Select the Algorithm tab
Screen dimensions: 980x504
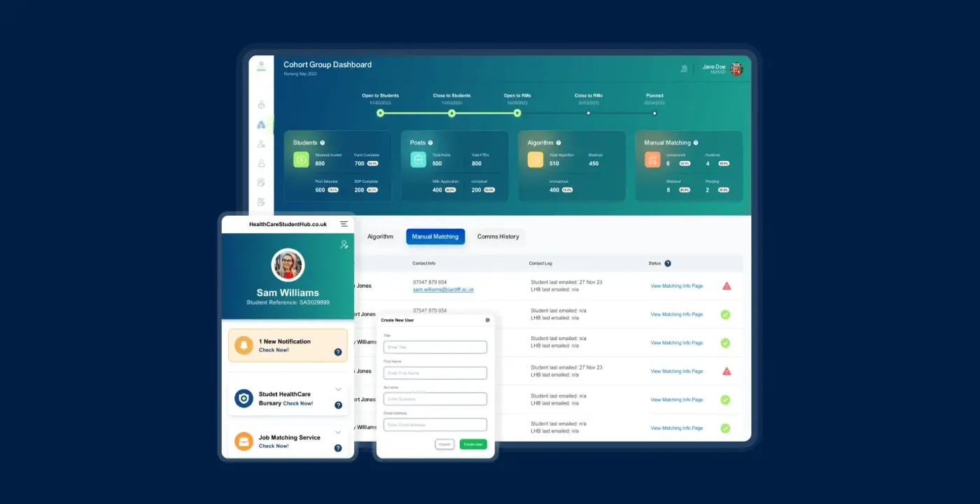coord(381,237)
